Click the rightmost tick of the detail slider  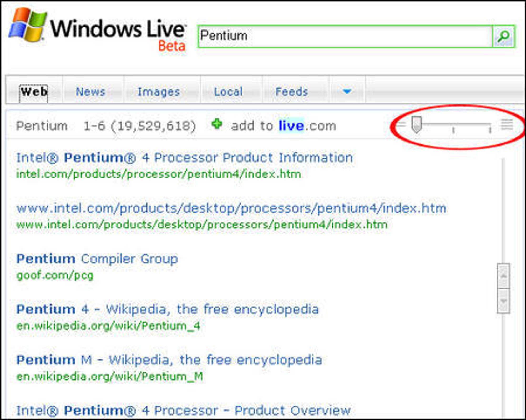(x=490, y=130)
